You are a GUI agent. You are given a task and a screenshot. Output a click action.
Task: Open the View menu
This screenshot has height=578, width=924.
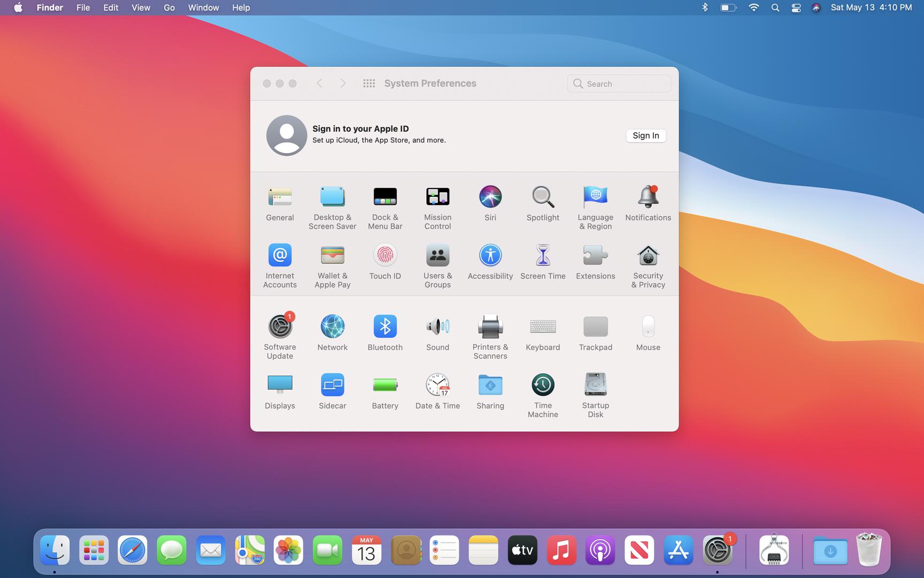pyautogui.click(x=141, y=7)
